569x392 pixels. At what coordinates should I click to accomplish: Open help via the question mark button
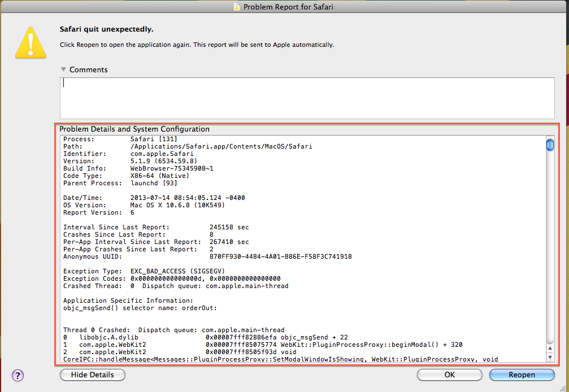(18, 375)
